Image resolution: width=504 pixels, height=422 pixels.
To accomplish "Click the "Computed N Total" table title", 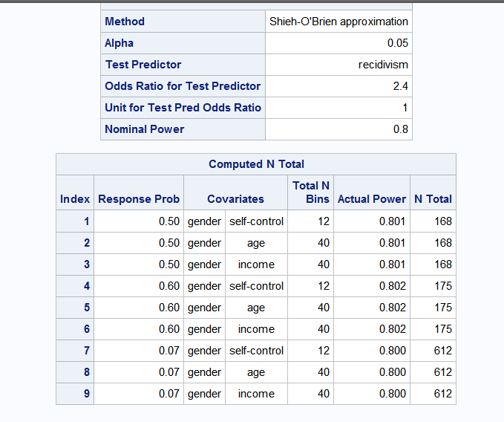I will (256, 164).
